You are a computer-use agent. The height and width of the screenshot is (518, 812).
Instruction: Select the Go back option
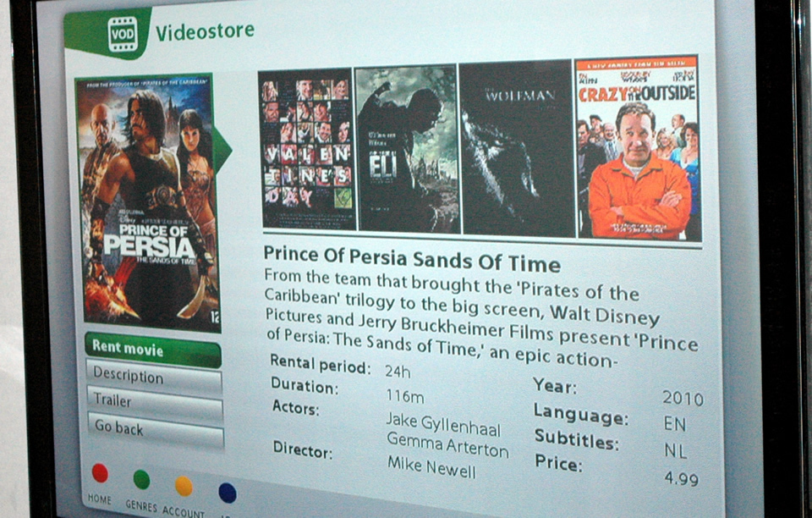(156, 430)
